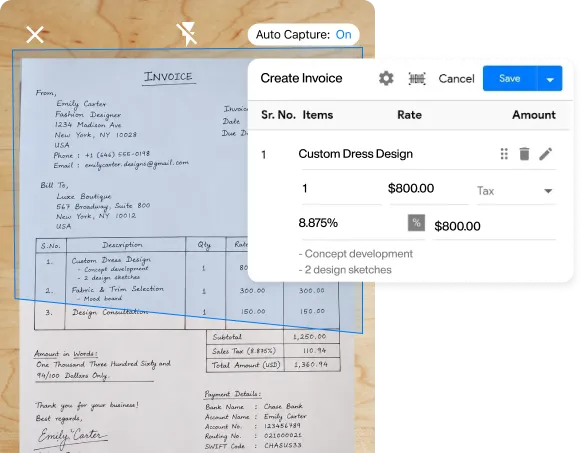
Task: Open the Save button dropdown arrow
Action: (550, 78)
